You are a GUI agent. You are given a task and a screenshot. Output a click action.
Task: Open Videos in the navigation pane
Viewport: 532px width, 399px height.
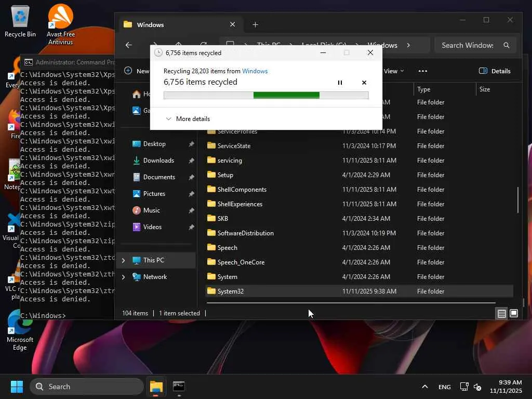coord(152,227)
